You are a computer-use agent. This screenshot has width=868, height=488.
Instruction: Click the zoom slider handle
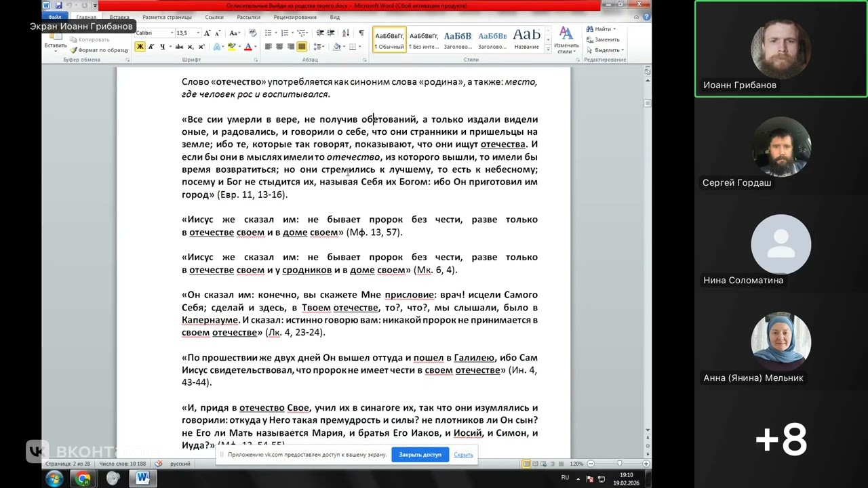tap(618, 464)
